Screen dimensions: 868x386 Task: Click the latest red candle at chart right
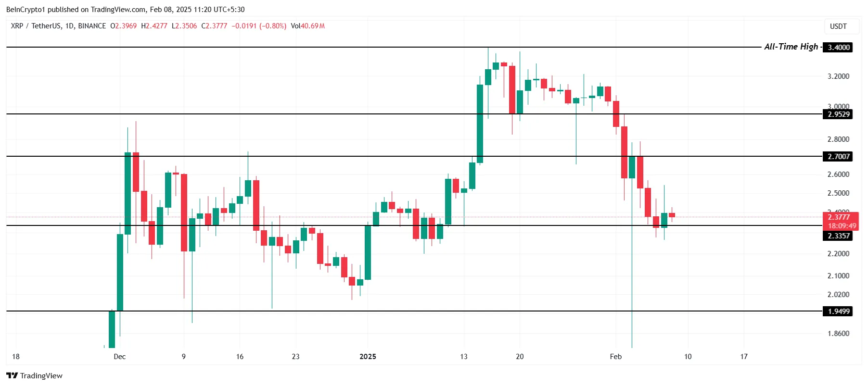click(672, 215)
